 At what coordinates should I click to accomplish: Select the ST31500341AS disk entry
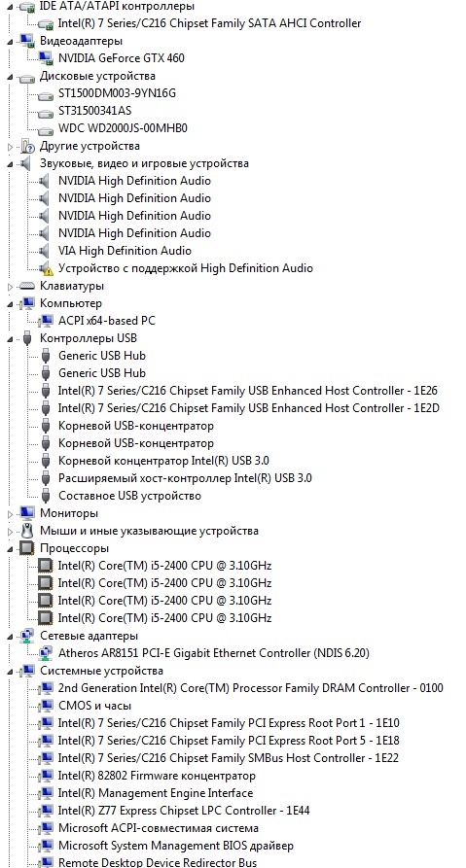(94, 111)
